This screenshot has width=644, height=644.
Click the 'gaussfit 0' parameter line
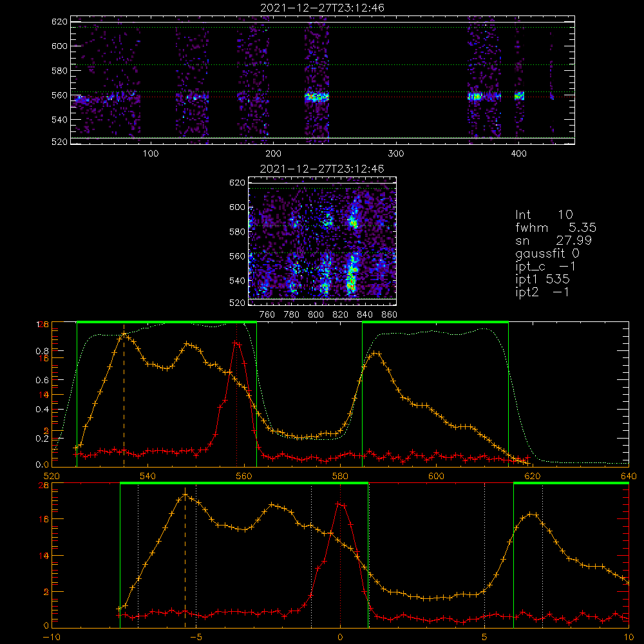tap(547, 253)
